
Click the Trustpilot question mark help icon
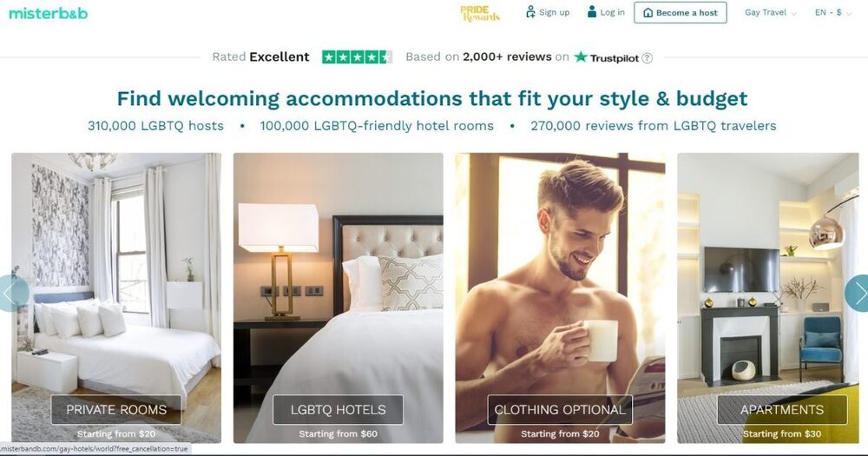(x=647, y=57)
